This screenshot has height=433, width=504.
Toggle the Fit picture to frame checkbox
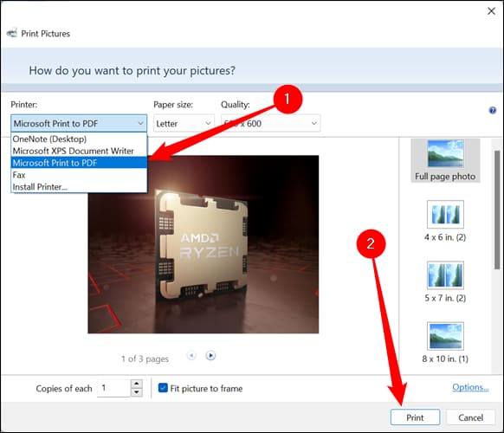(163, 388)
